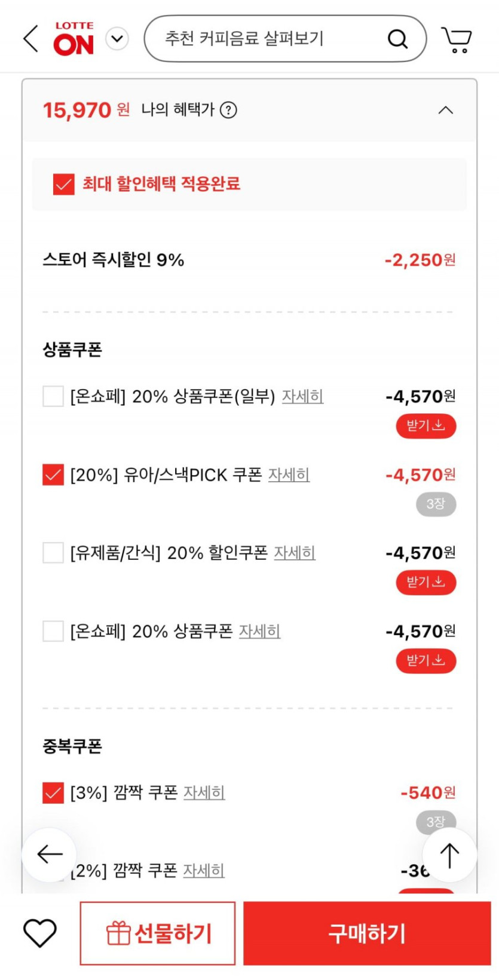Check the [온쇼페] 20% 상품쿠폰(일부) checkbox
Screen dimensions: 499x980
point(53,396)
